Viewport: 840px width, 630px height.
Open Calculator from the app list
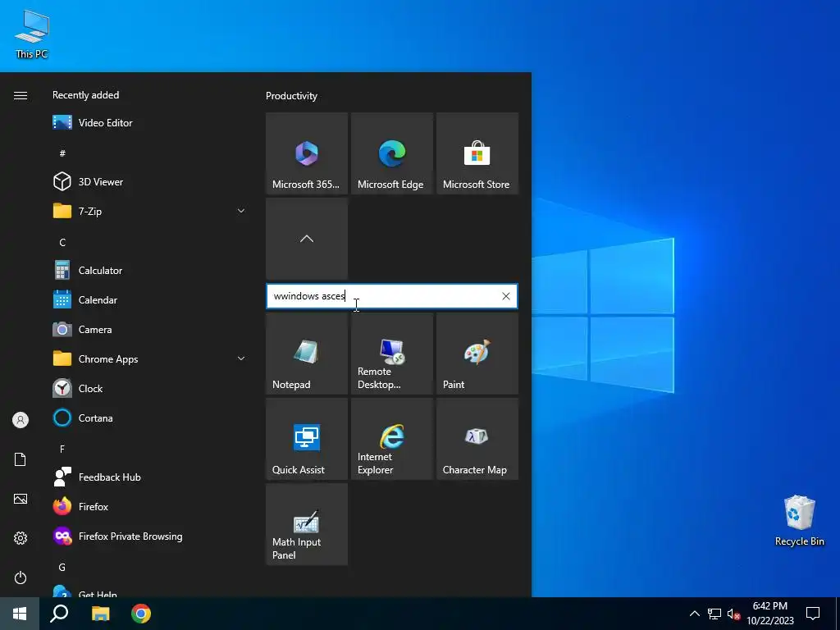149,271
